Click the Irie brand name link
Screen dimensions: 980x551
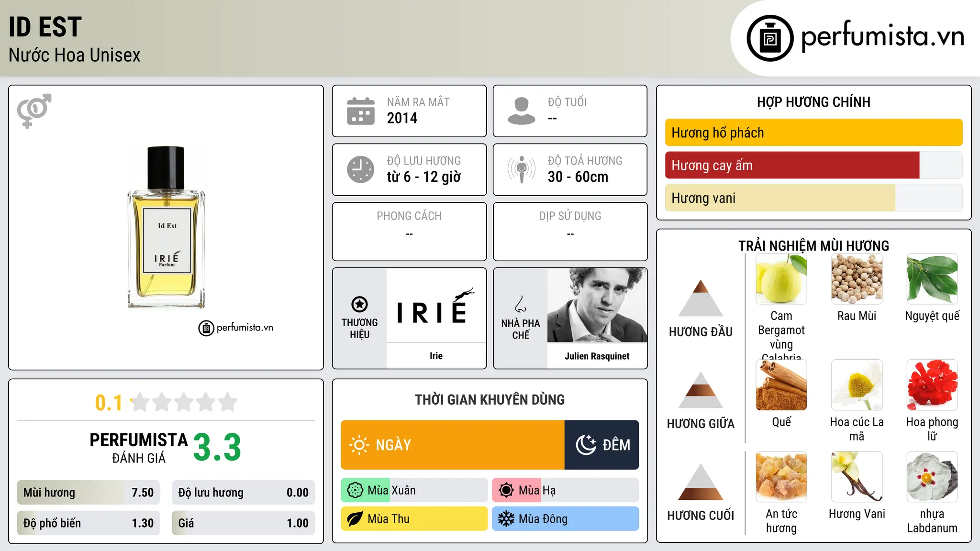[x=436, y=356]
